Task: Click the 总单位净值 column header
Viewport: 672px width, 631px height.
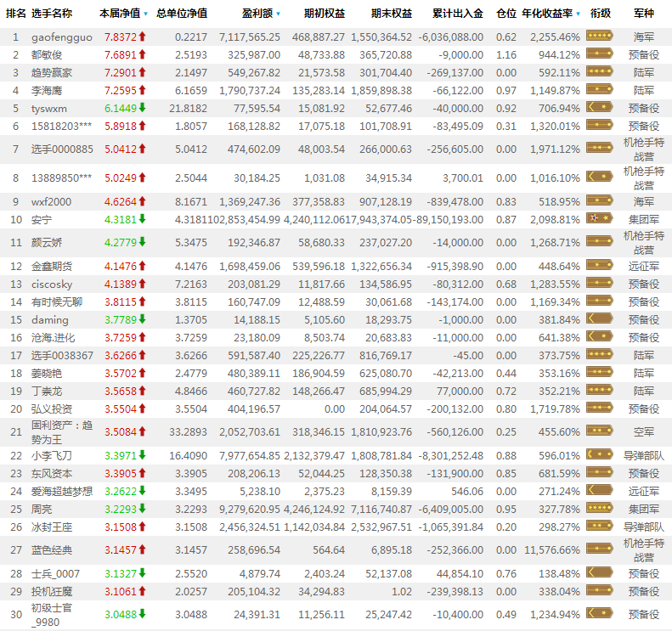Action: point(182,14)
